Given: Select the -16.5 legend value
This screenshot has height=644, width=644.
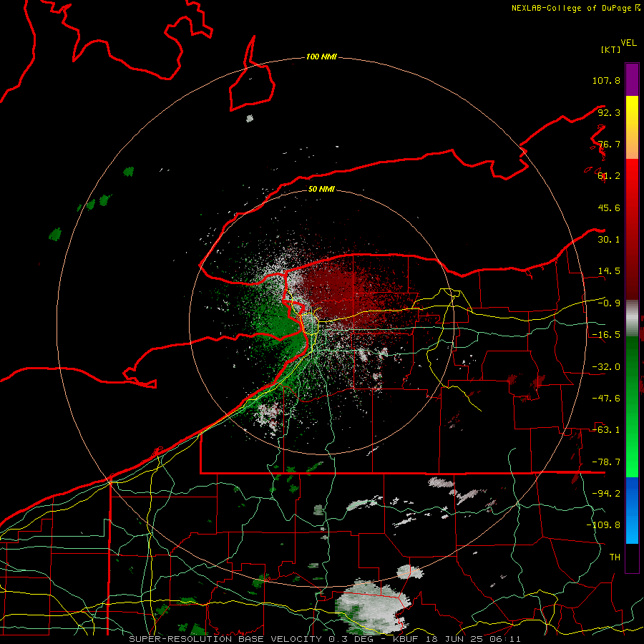Looking at the screenshot, I should pos(606,335).
